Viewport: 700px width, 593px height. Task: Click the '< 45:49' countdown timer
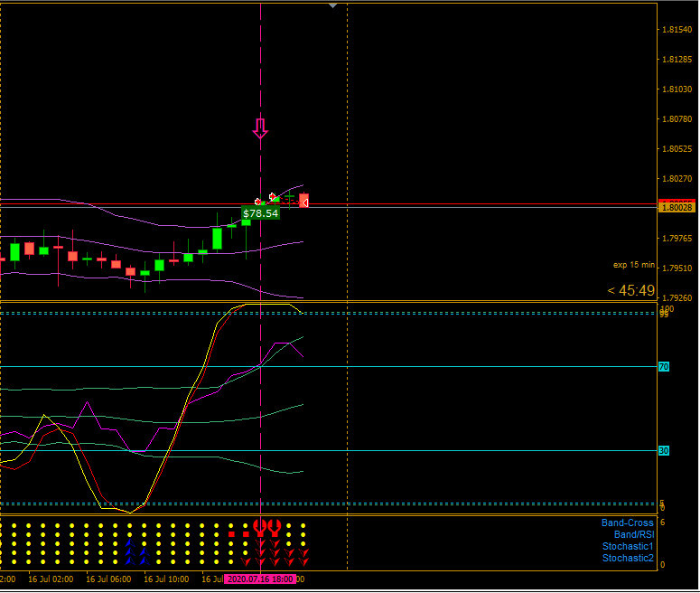pos(631,291)
